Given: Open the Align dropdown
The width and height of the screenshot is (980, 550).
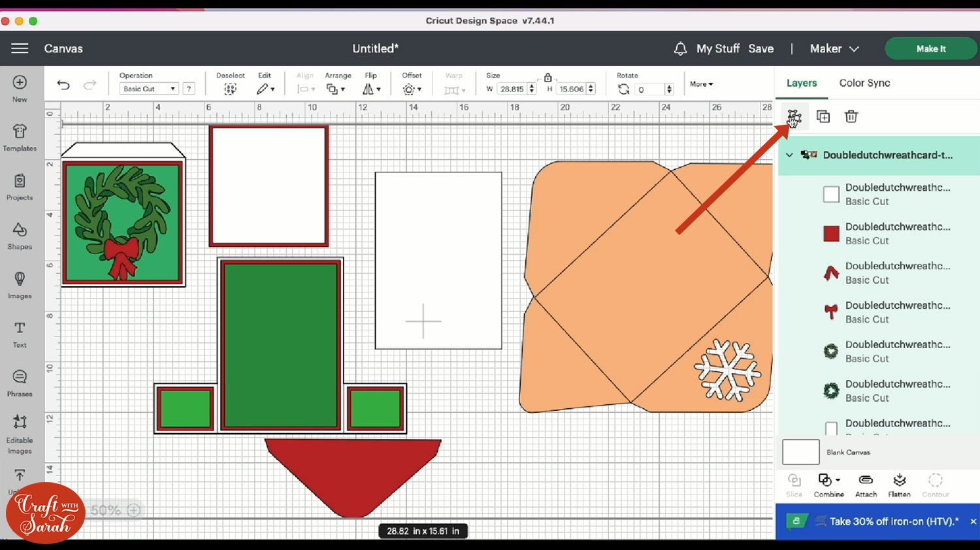Looking at the screenshot, I should 305,89.
